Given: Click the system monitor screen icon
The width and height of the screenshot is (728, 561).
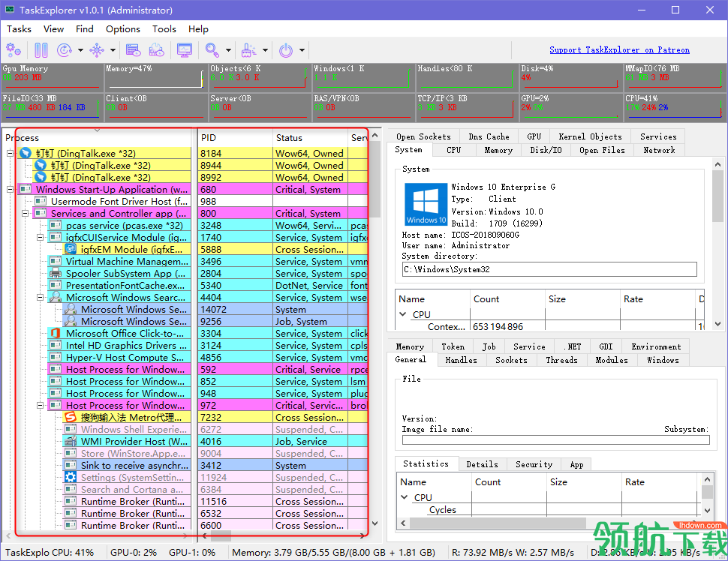Looking at the screenshot, I should (185, 49).
